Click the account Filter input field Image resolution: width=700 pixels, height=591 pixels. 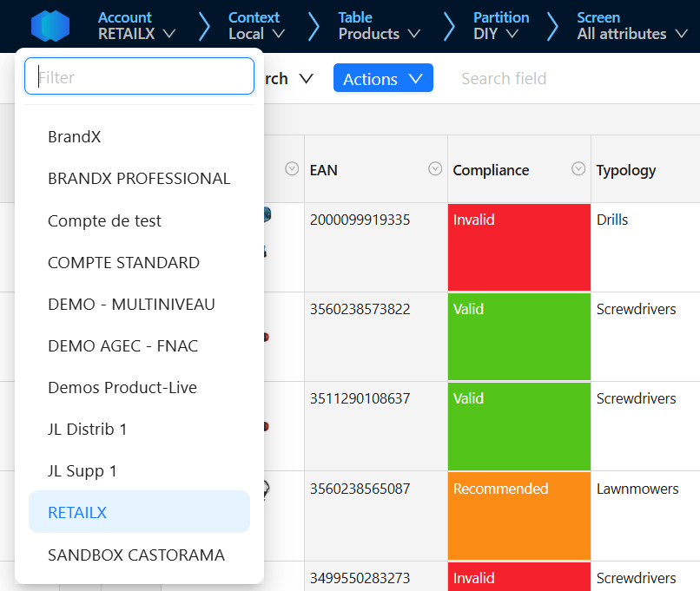click(139, 77)
